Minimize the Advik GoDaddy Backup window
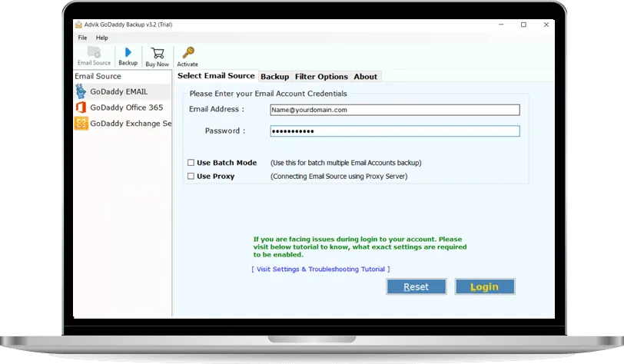The image size is (624, 364). 501,25
